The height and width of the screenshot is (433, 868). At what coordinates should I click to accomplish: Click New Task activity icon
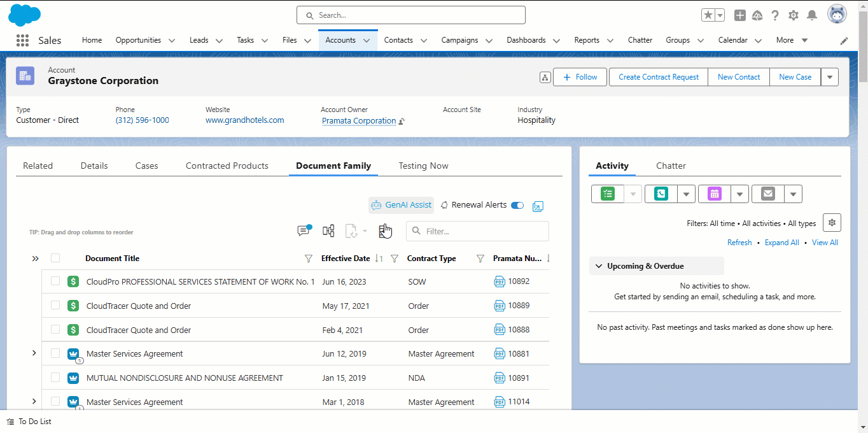pyautogui.click(x=608, y=194)
